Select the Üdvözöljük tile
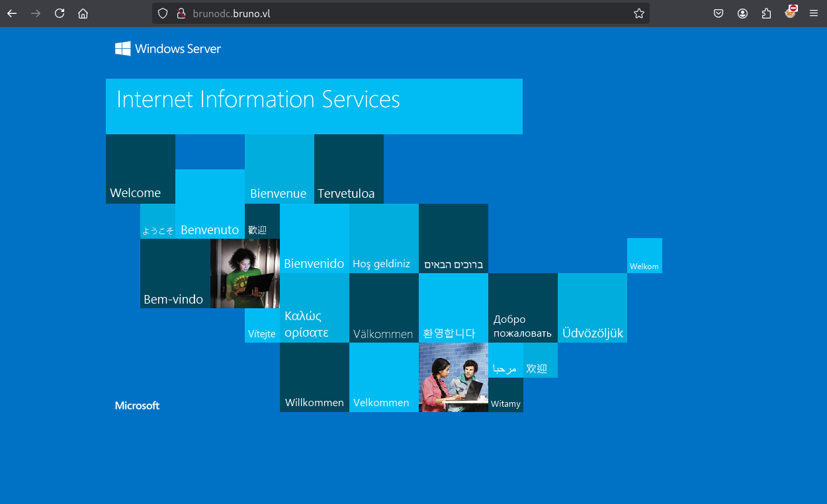The image size is (827, 504). 592,308
